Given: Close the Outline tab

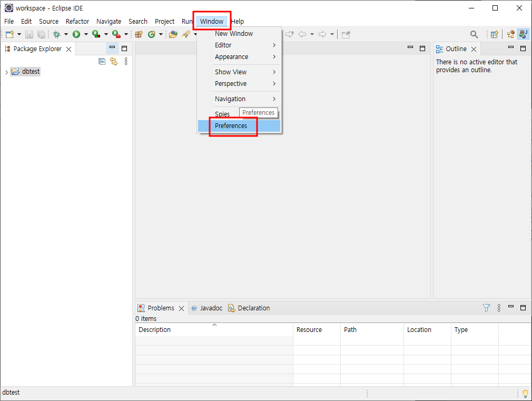Looking at the screenshot, I should (x=474, y=49).
